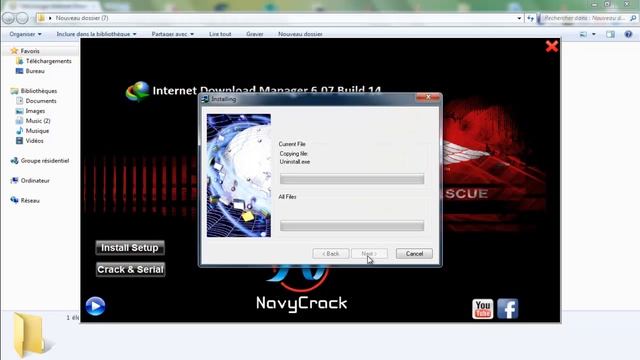Toggle the preview pane icon
Viewport: 640px width, 360px height.
[610, 34]
